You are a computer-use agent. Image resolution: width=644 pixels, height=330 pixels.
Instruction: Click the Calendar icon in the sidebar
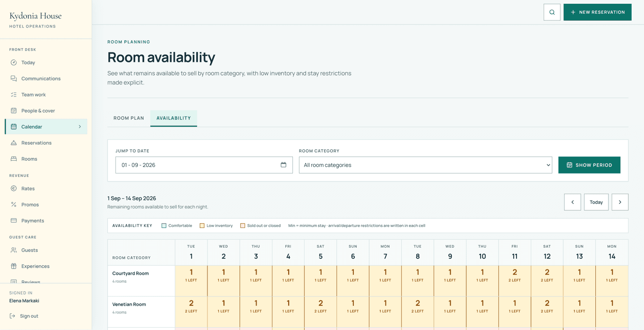(x=14, y=127)
